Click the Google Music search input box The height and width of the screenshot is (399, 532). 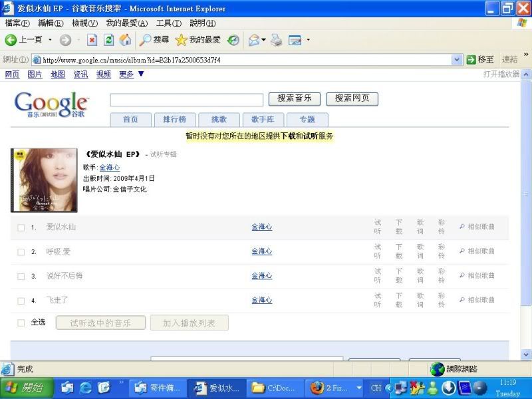pyautogui.click(x=187, y=100)
